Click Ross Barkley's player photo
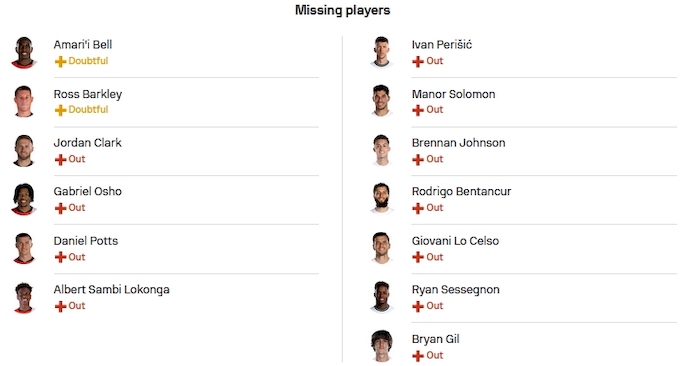The width and height of the screenshot is (690, 366). click(x=24, y=102)
